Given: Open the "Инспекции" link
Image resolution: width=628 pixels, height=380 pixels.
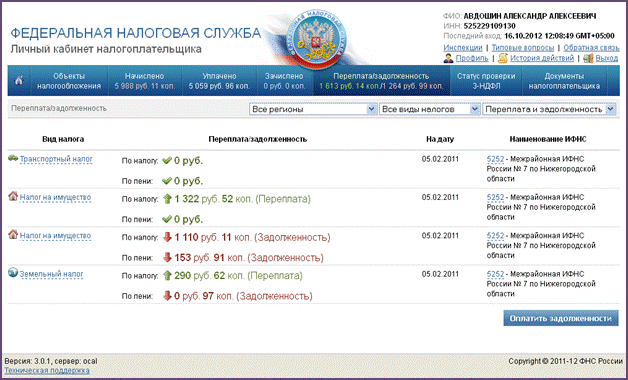Looking at the screenshot, I should coord(463,48).
